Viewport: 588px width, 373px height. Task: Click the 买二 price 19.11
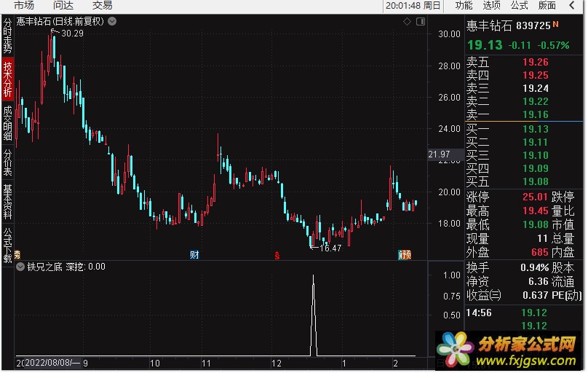pyautogui.click(x=535, y=142)
